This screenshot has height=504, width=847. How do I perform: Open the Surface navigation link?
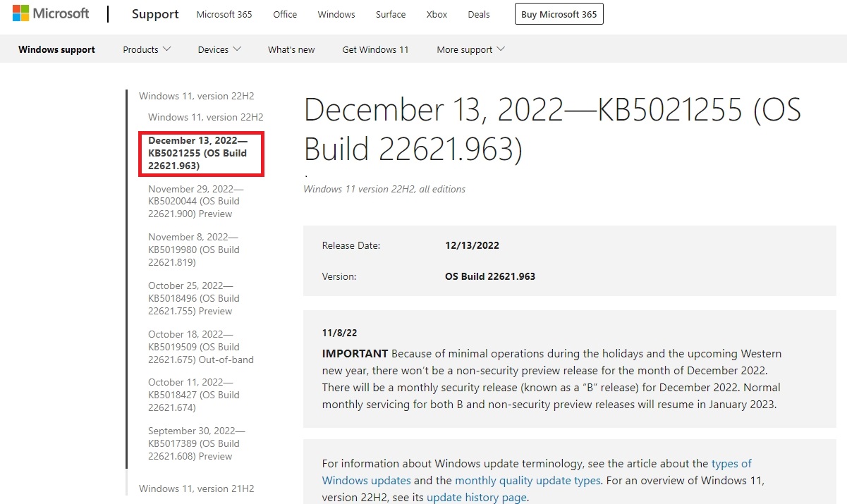[x=391, y=15]
